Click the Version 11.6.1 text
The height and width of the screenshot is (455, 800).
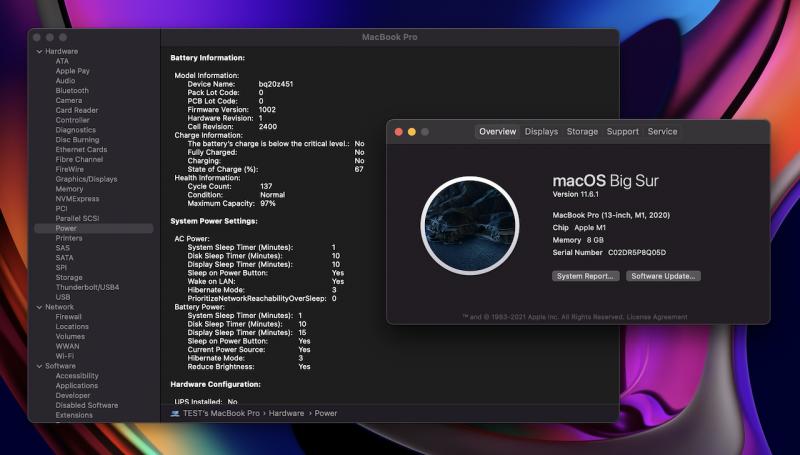[x=576, y=194]
